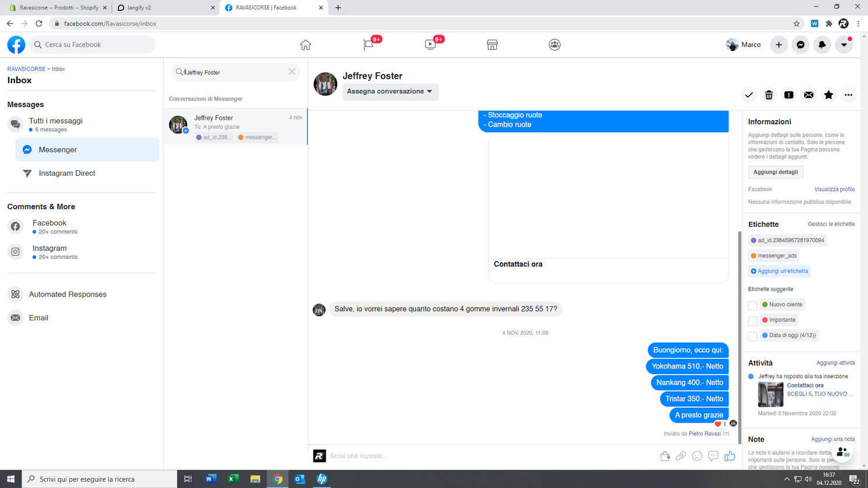Tick the Importante suggested label checkbox

click(x=752, y=321)
